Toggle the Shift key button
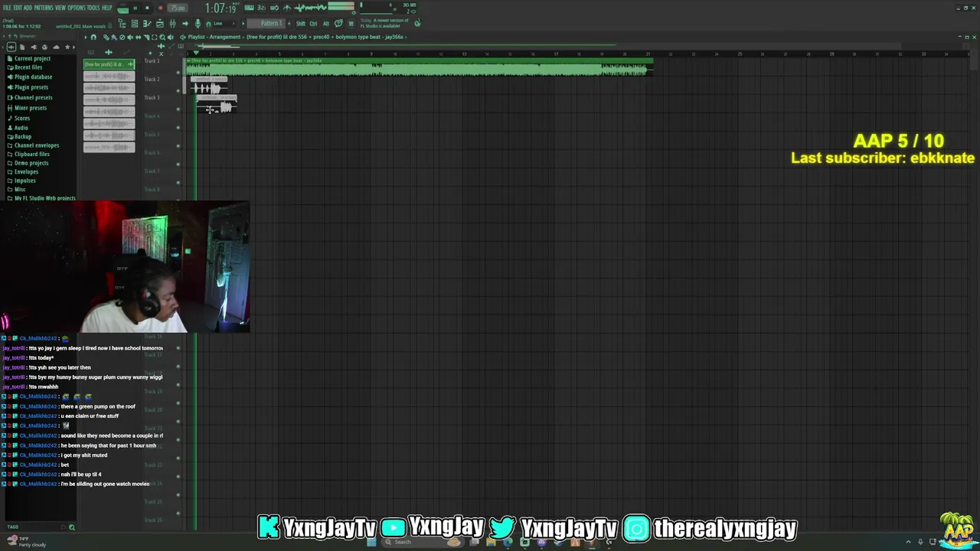The image size is (980, 551). coord(301,24)
